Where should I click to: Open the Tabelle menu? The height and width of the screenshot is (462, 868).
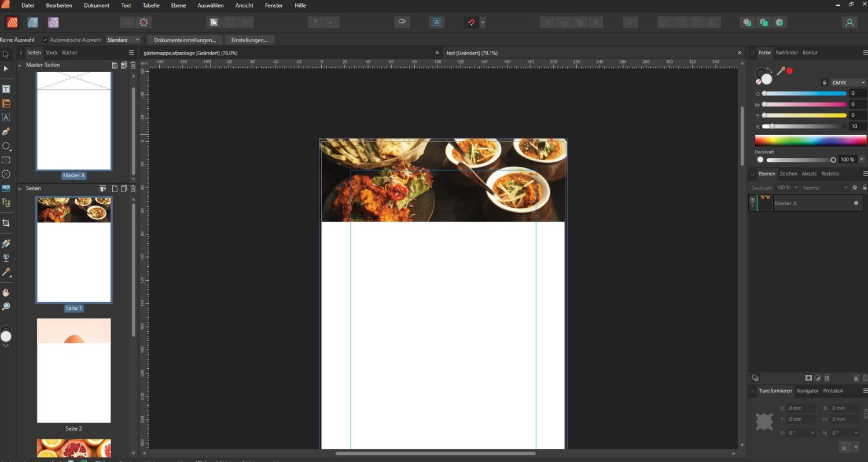click(x=151, y=5)
